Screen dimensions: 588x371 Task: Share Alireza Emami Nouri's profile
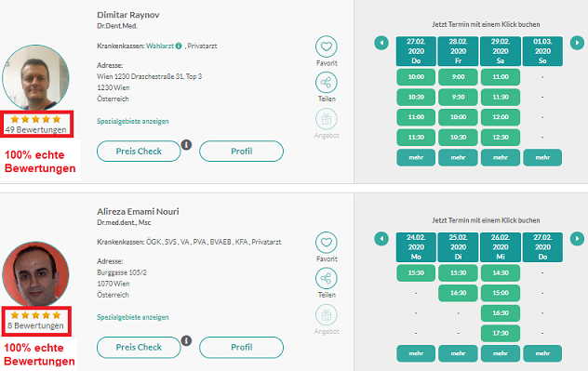327,278
